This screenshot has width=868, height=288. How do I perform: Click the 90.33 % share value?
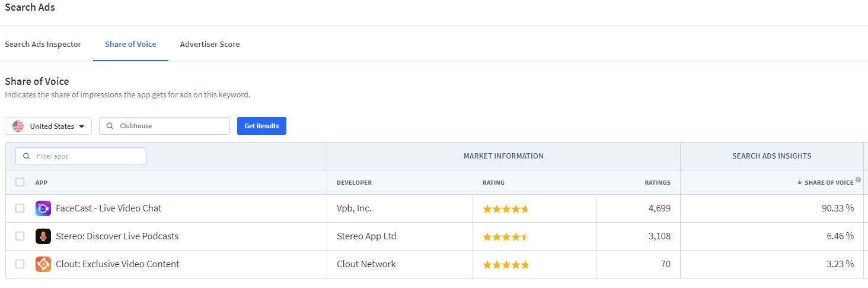pyautogui.click(x=837, y=208)
